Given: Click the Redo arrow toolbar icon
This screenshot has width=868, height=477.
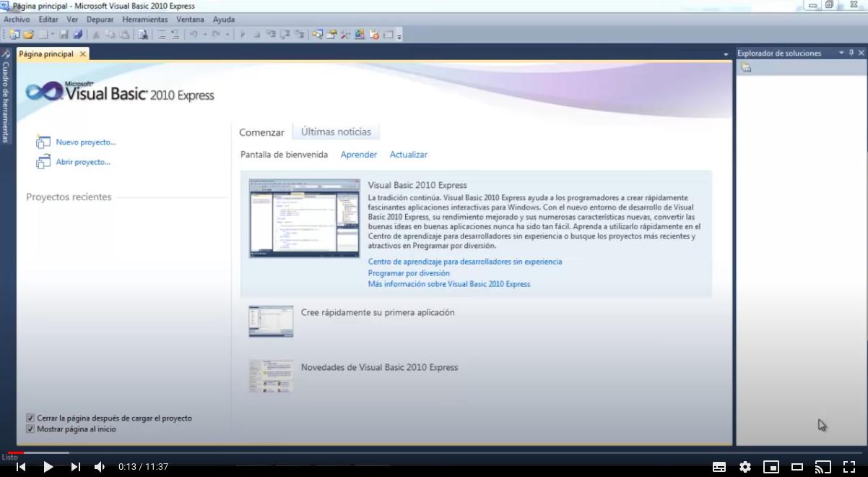Looking at the screenshot, I should [216, 34].
